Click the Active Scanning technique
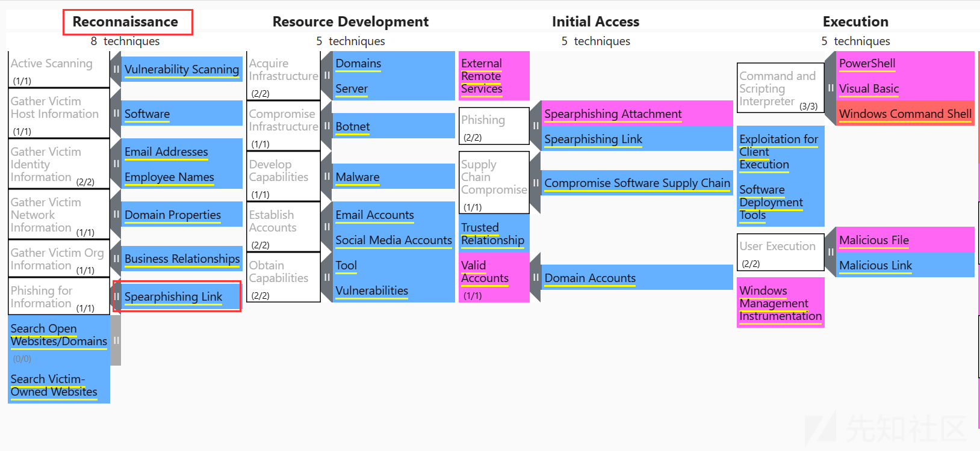 point(58,70)
